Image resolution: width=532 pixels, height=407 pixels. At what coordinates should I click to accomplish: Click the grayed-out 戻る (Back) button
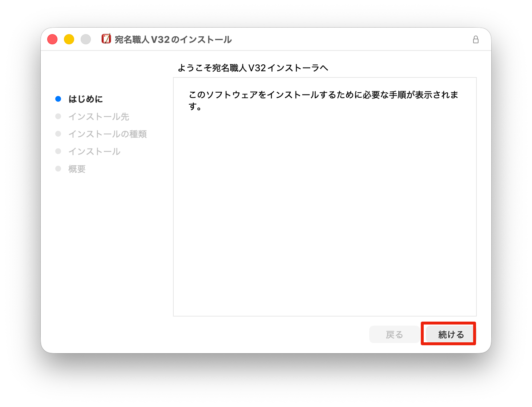[x=394, y=334]
